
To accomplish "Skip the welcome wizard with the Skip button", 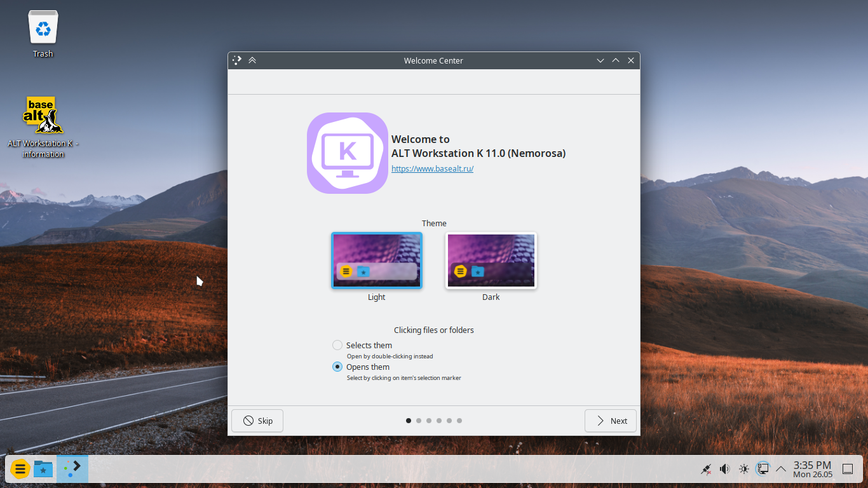I will [257, 421].
